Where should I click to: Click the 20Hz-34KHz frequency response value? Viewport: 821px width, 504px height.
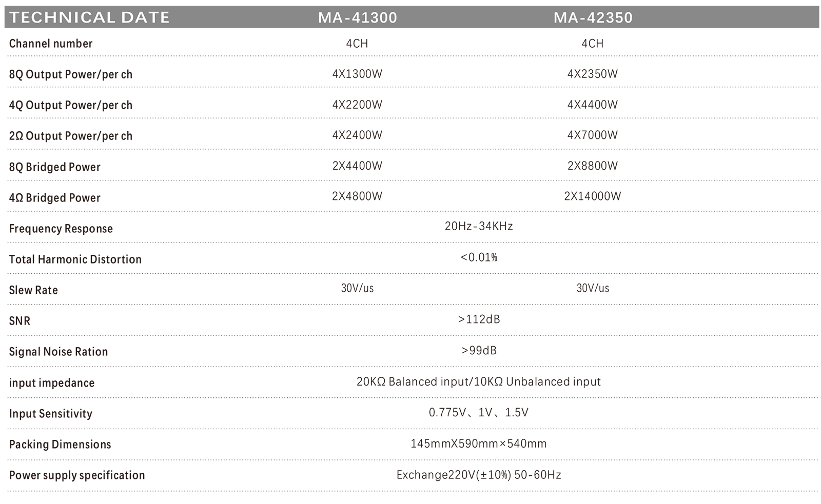[x=479, y=226]
